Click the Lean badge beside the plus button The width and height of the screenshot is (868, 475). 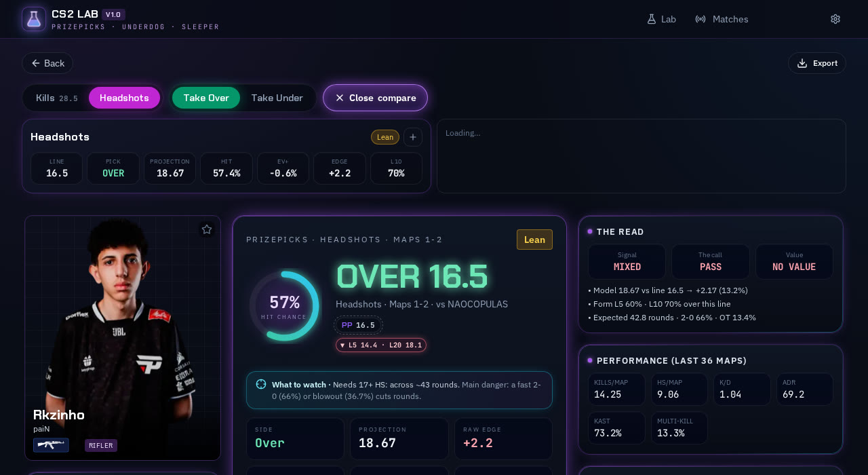385,137
